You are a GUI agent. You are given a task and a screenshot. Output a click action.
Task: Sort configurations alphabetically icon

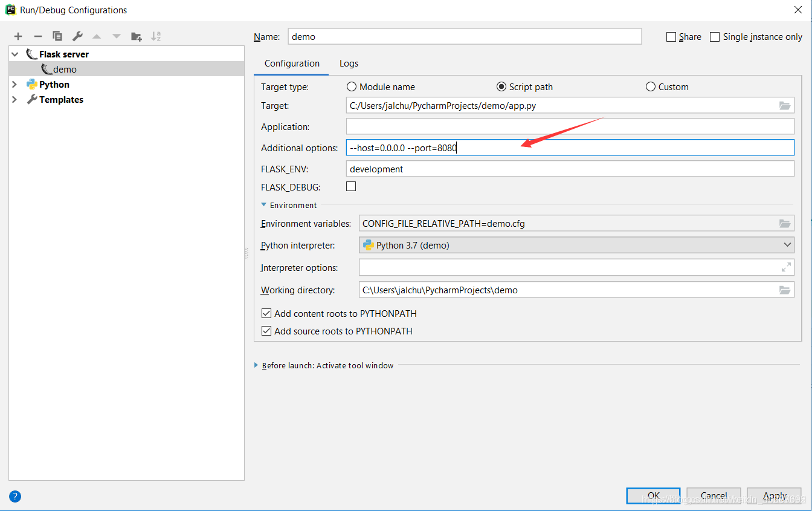point(156,36)
